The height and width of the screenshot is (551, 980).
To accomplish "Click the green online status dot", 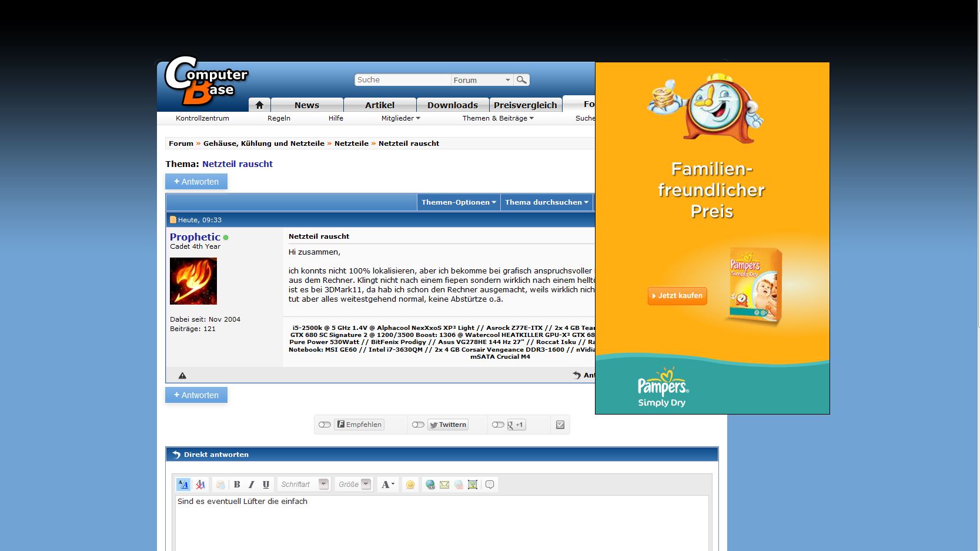I will [226, 238].
